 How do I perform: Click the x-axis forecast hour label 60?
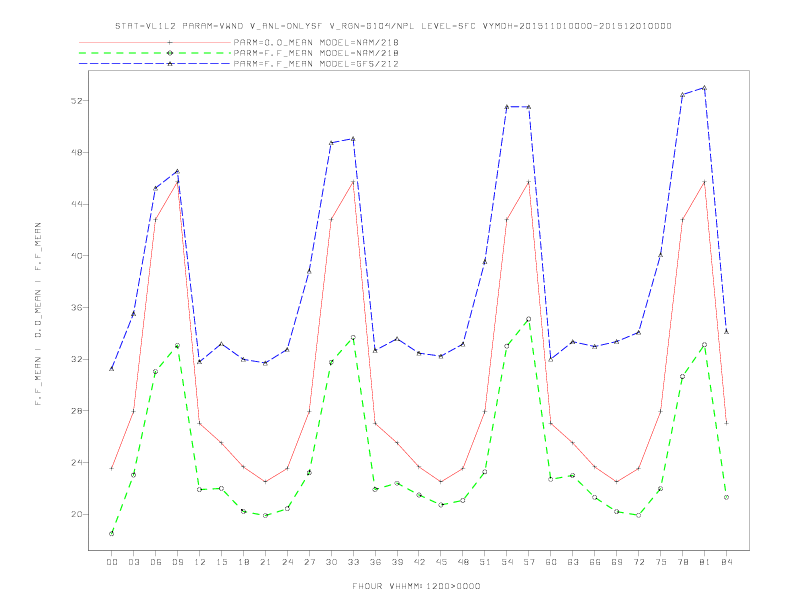tap(551, 562)
